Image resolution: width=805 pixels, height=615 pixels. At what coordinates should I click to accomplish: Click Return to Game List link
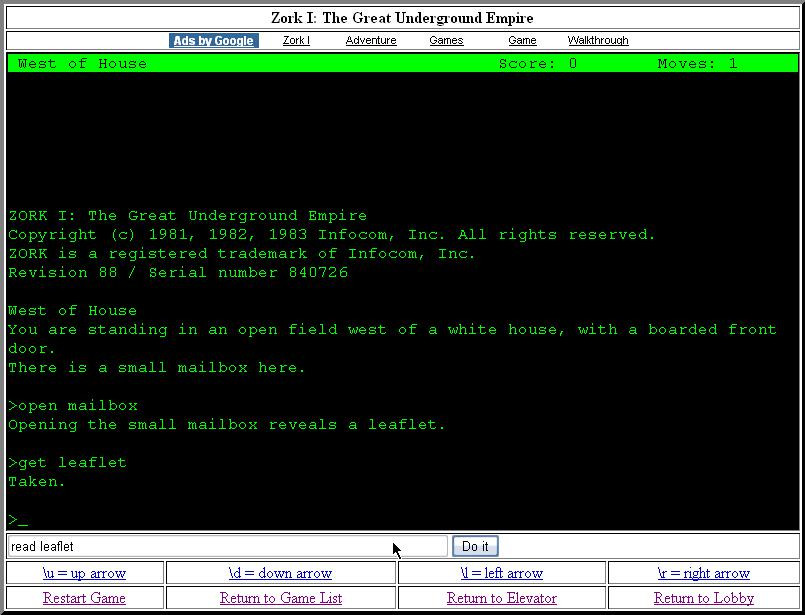(x=281, y=598)
